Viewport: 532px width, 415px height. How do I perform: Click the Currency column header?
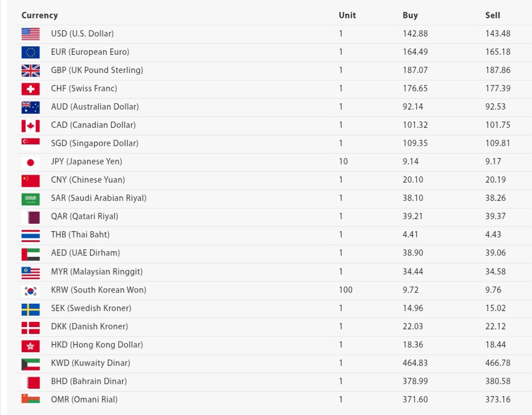click(x=39, y=15)
